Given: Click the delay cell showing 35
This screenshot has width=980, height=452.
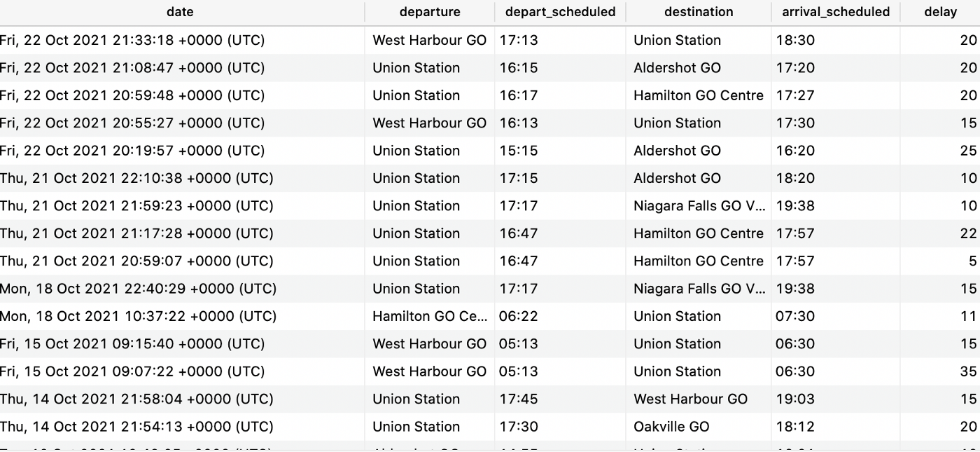Looking at the screenshot, I should tap(968, 371).
